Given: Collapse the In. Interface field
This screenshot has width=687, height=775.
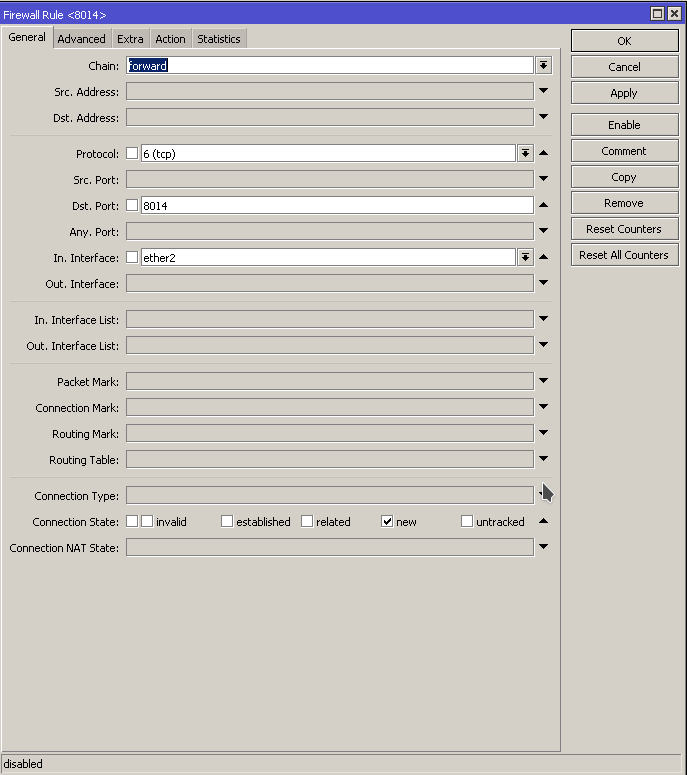Looking at the screenshot, I should point(544,257).
